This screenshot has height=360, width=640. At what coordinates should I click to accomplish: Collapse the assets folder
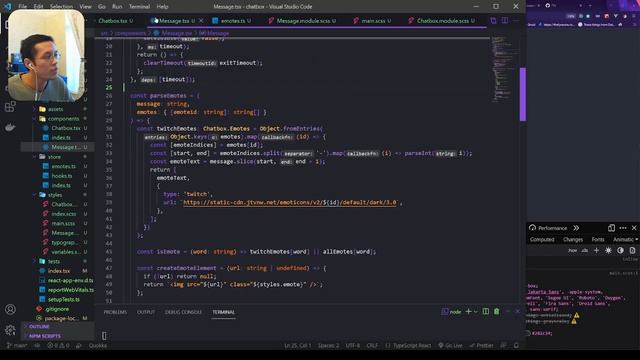coord(55,109)
